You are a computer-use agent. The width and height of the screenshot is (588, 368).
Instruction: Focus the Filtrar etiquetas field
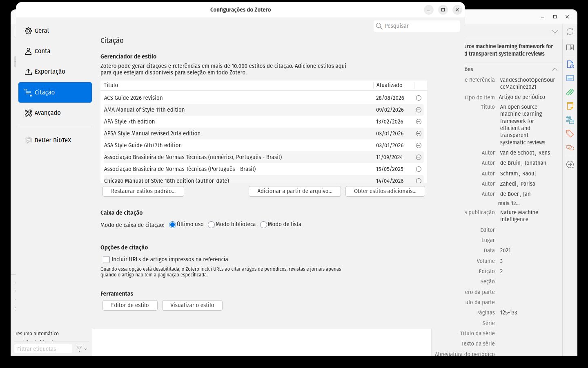pos(43,349)
